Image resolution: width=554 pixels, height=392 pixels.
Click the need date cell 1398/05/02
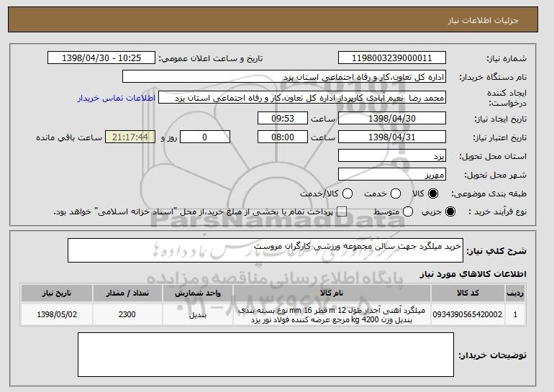57,314
